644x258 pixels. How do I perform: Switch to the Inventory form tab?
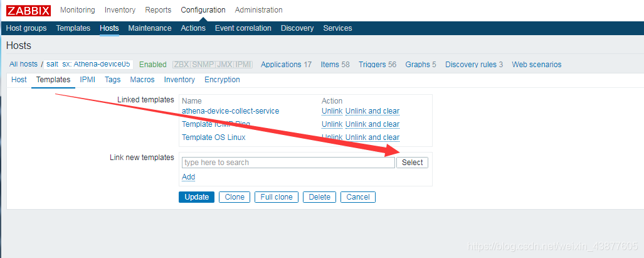pyautogui.click(x=179, y=80)
